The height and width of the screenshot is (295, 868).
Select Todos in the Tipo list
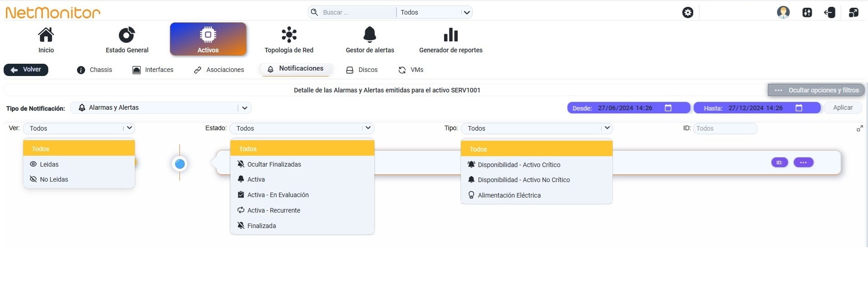(x=536, y=149)
